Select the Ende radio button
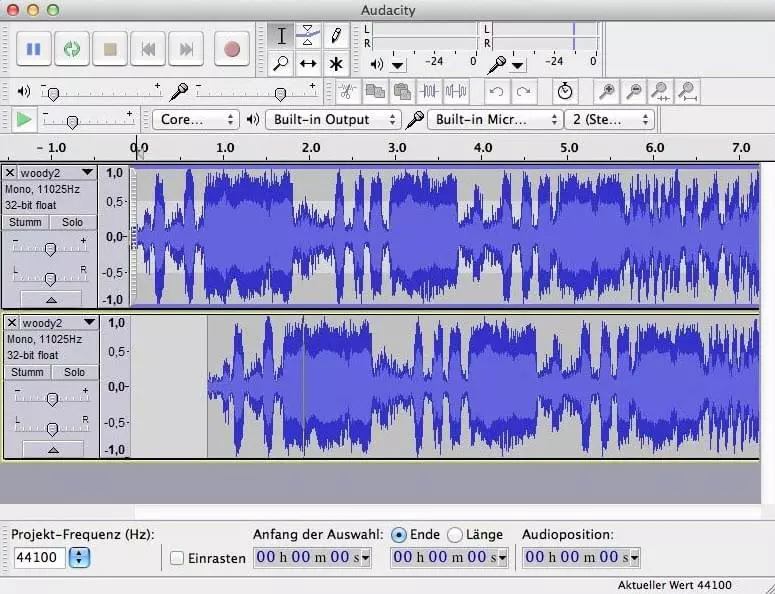This screenshot has width=775, height=594. point(398,535)
